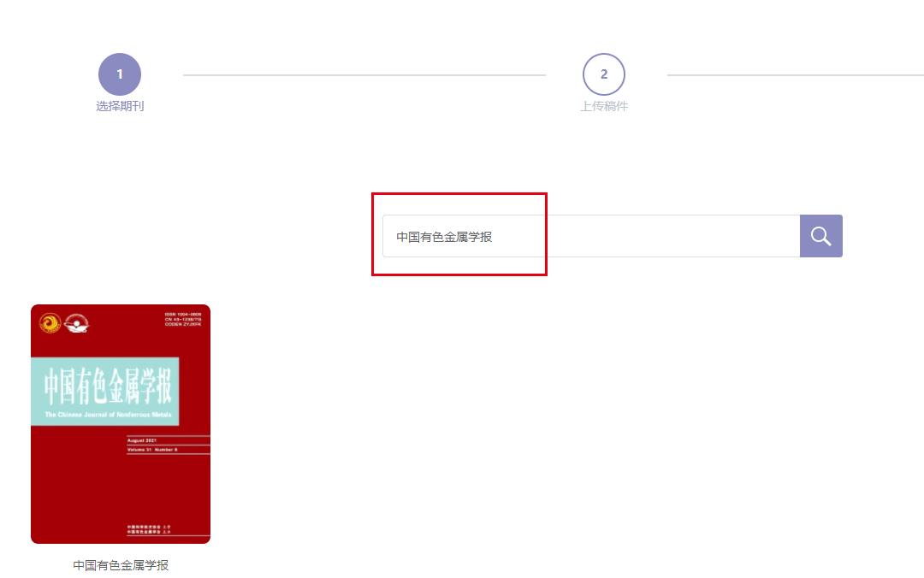Viewport: 924px width, 578px height.
Task: Go to step 2 circle indicator
Action: (x=604, y=74)
